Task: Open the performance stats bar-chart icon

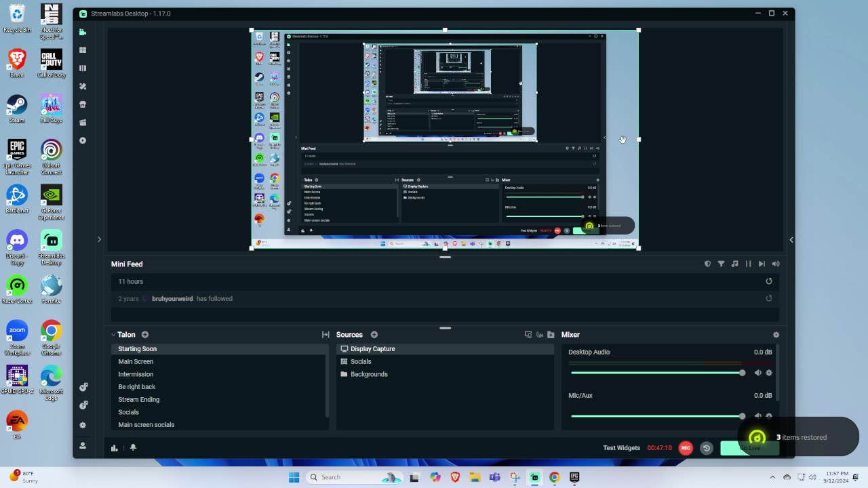Action: click(115, 448)
